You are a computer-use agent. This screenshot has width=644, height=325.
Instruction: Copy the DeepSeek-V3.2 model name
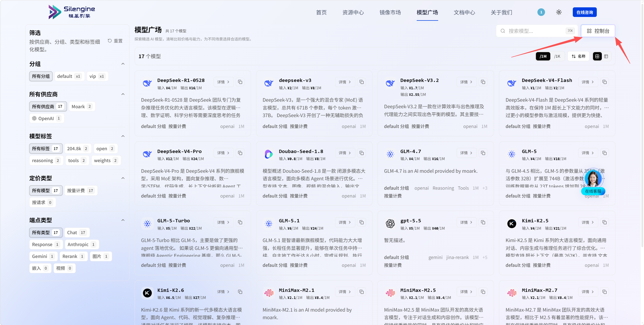483,82
